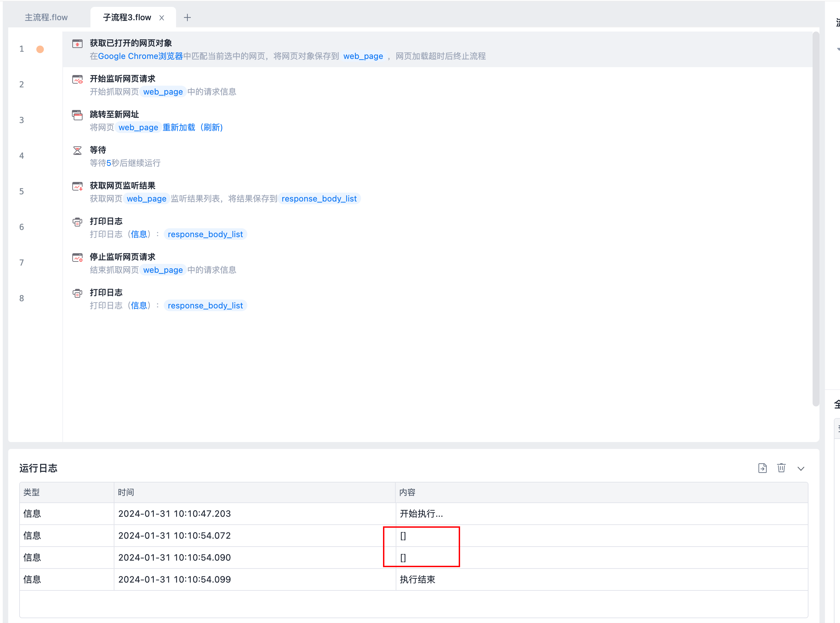
Task: Select the 子流程3.flow tab
Action: [x=127, y=17]
